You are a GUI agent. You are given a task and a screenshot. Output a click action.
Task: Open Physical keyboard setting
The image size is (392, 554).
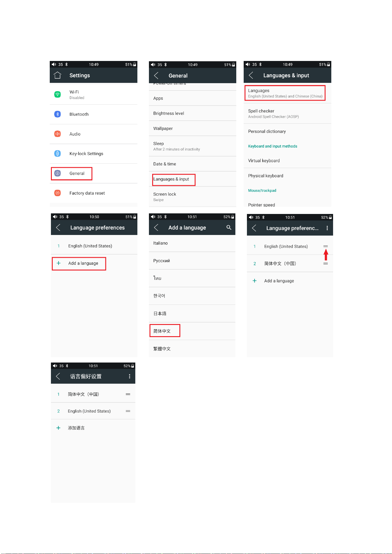[287, 176]
